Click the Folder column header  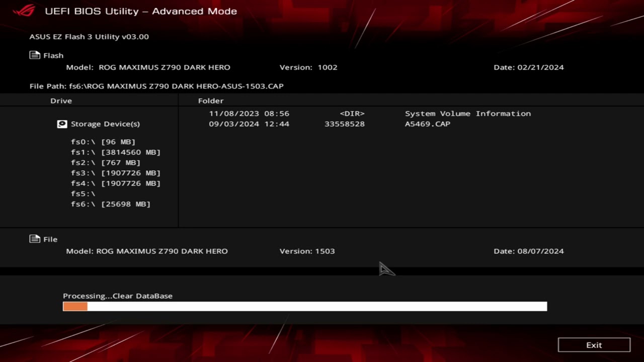click(211, 101)
